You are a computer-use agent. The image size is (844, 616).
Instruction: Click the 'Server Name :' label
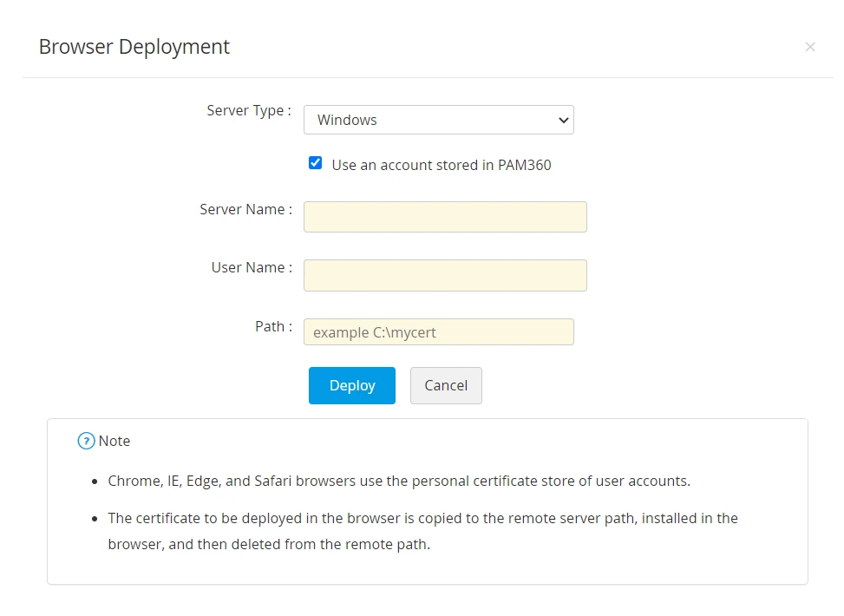[245, 209]
